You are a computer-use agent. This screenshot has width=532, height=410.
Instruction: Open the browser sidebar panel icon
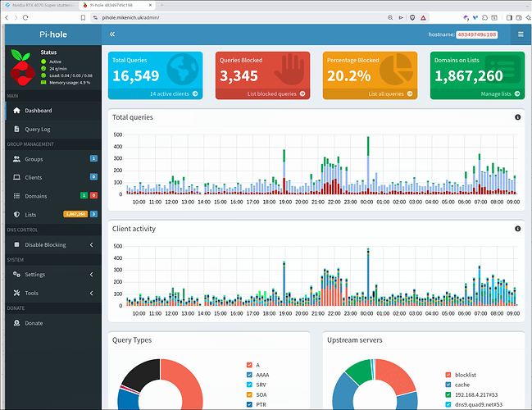(509, 18)
